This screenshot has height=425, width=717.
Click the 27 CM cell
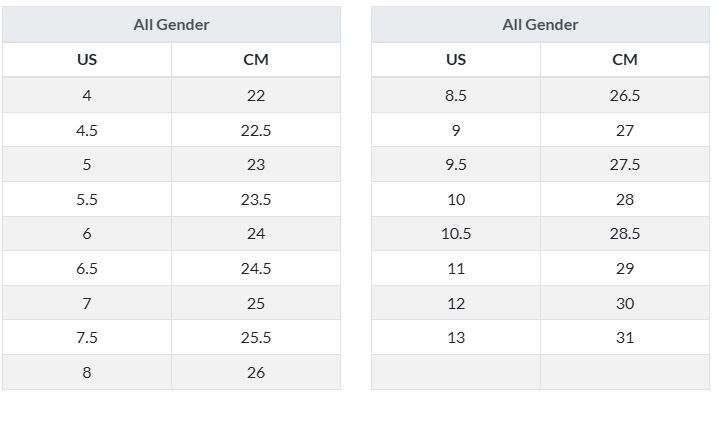(x=624, y=130)
